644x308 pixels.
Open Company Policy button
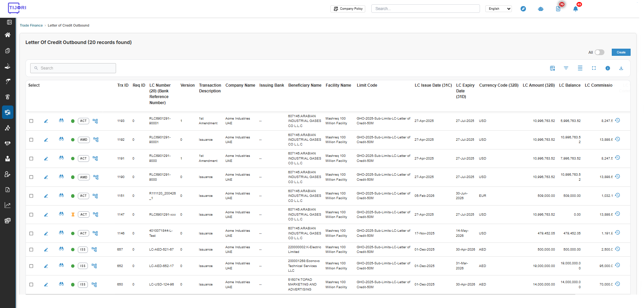(348, 9)
